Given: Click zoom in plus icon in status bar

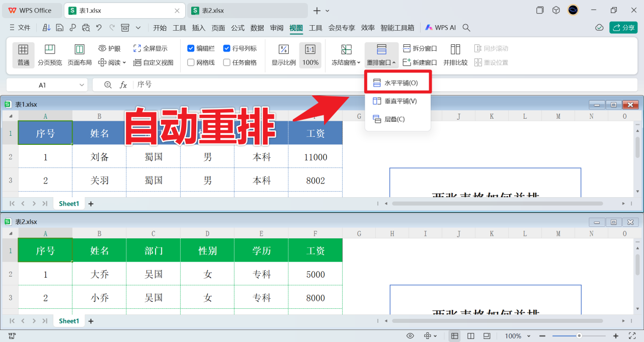Looking at the screenshot, I should tap(615, 336).
